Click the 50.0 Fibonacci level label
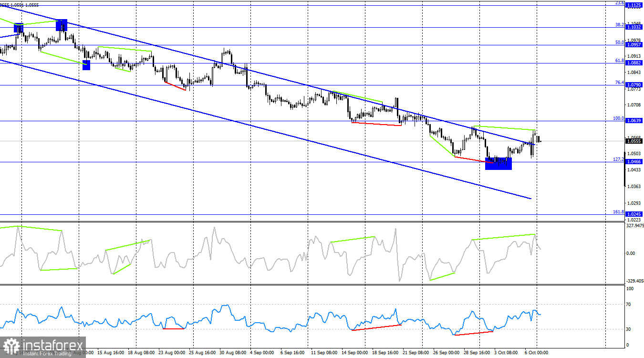Screen dimensions: 644x358 pos(620,42)
